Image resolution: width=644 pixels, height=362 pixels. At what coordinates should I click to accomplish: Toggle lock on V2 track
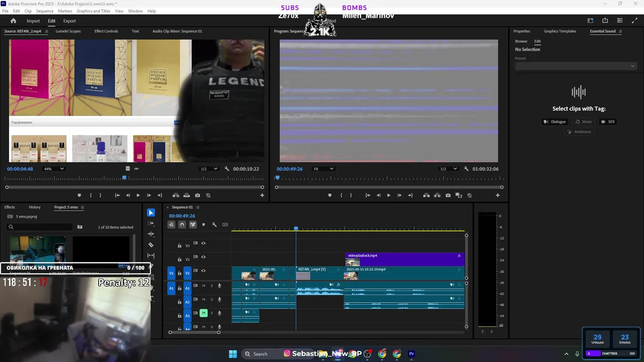tap(180, 259)
